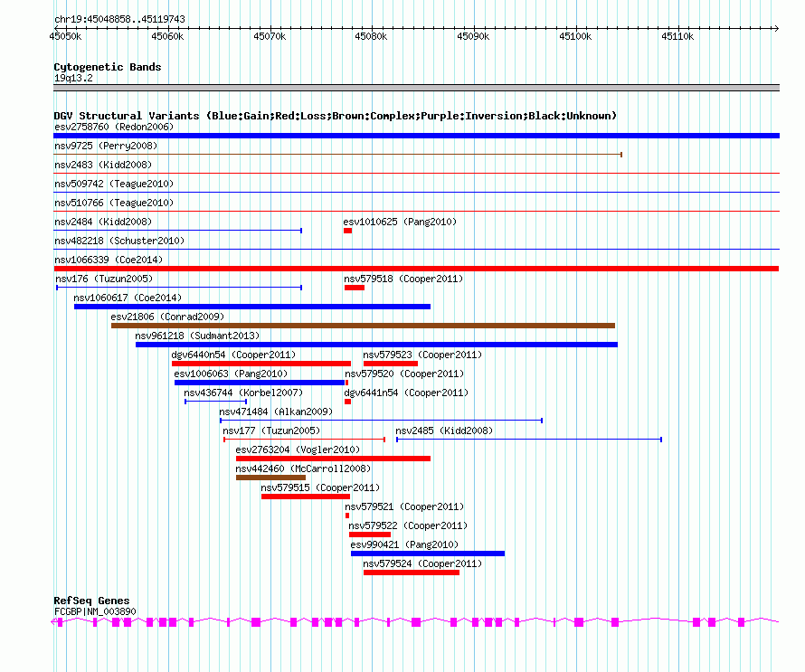Viewport: 805px width, 672px height.
Task: Open nsv579523 (Cooper2011) label
Action: [422, 355]
